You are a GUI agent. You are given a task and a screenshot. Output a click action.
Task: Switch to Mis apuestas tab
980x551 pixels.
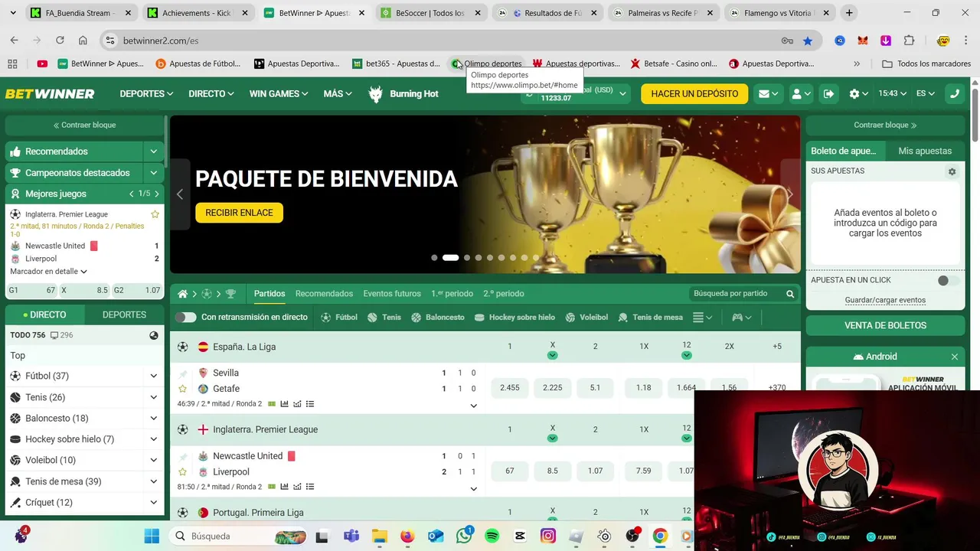[x=925, y=152]
